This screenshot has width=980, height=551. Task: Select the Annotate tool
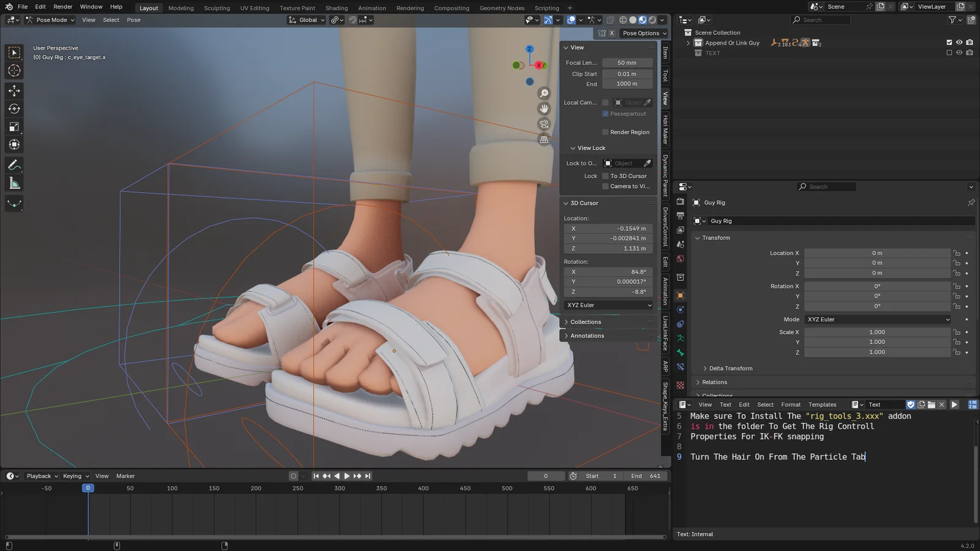coord(14,164)
